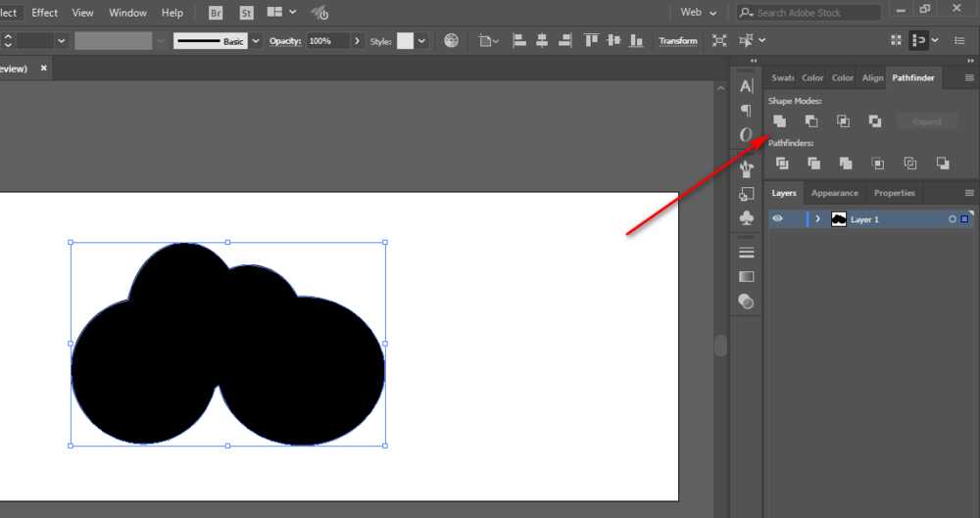
Task: Click the Transform link in control bar
Action: [677, 41]
